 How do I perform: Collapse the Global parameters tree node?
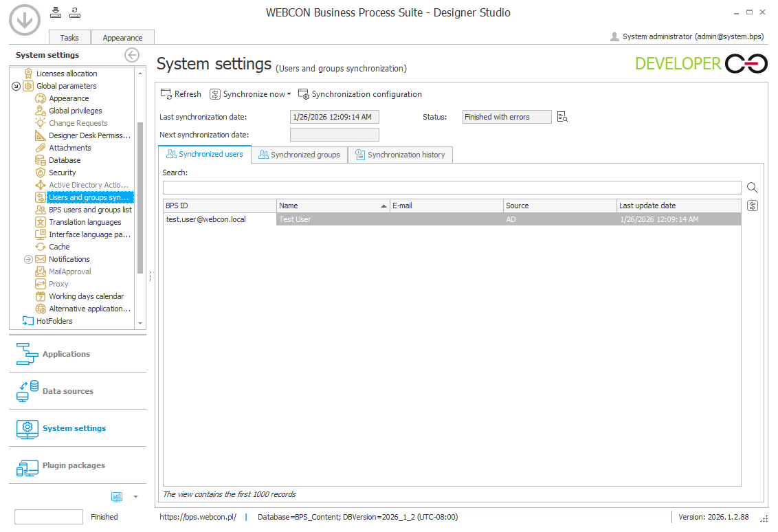coord(16,86)
